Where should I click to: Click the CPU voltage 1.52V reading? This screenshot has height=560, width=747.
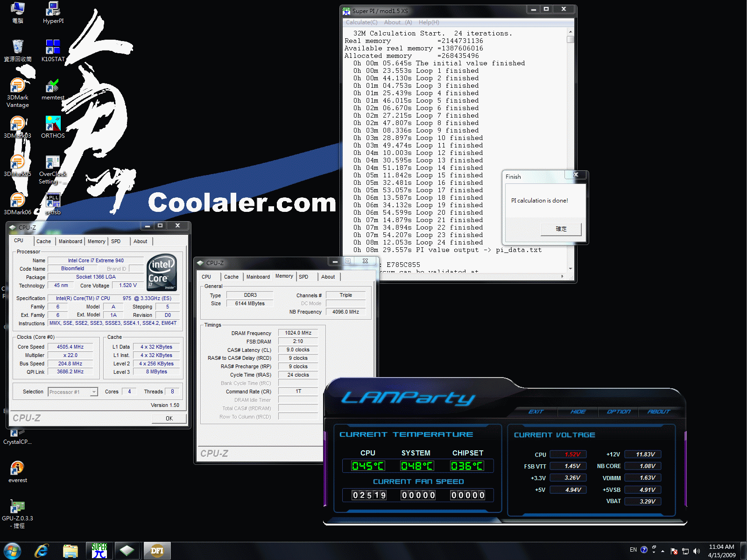[x=568, y=455]
